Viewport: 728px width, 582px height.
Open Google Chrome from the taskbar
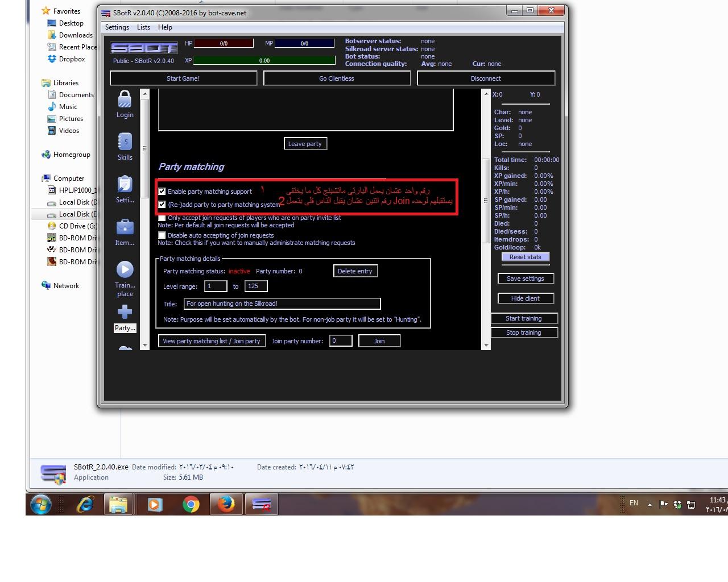[191, 505]
